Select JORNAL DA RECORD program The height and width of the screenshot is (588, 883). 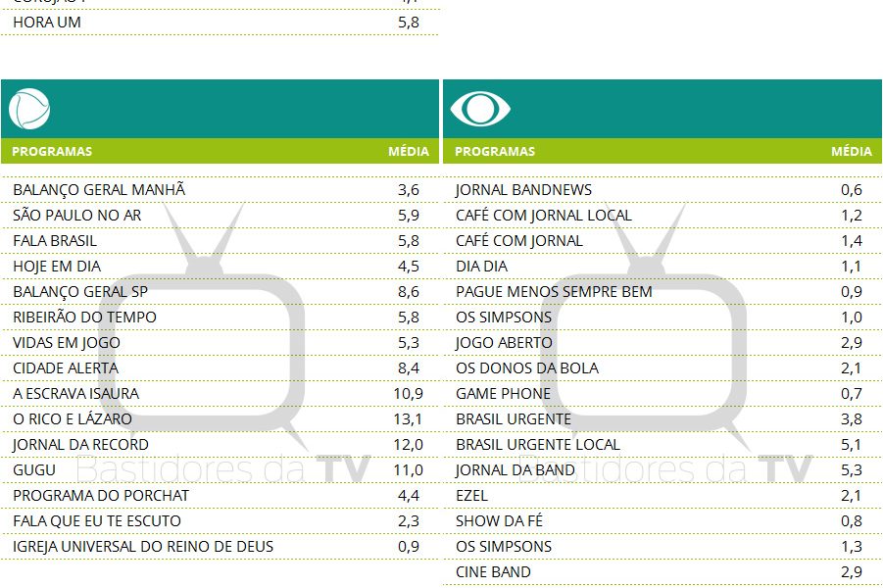(81, 445)
